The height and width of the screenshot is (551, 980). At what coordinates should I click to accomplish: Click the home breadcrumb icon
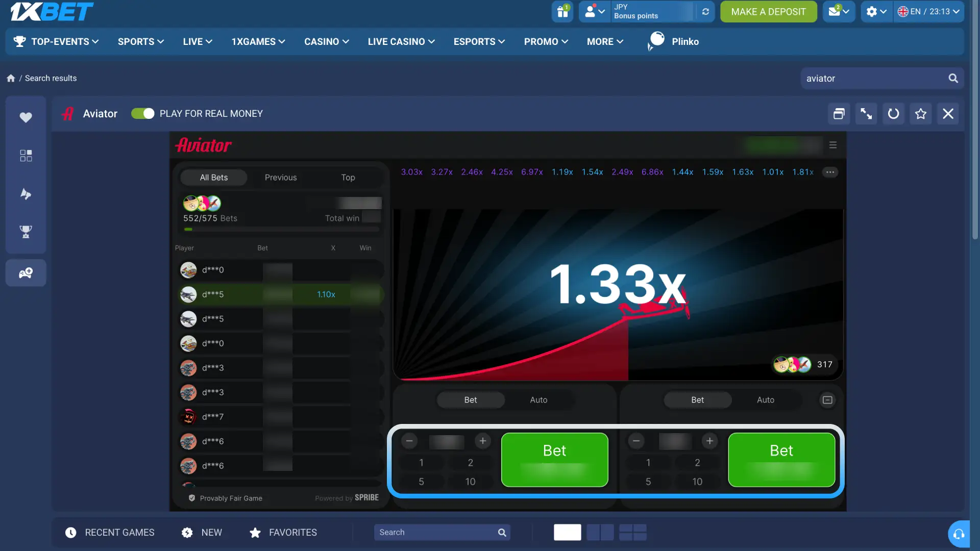pos(11,78)
